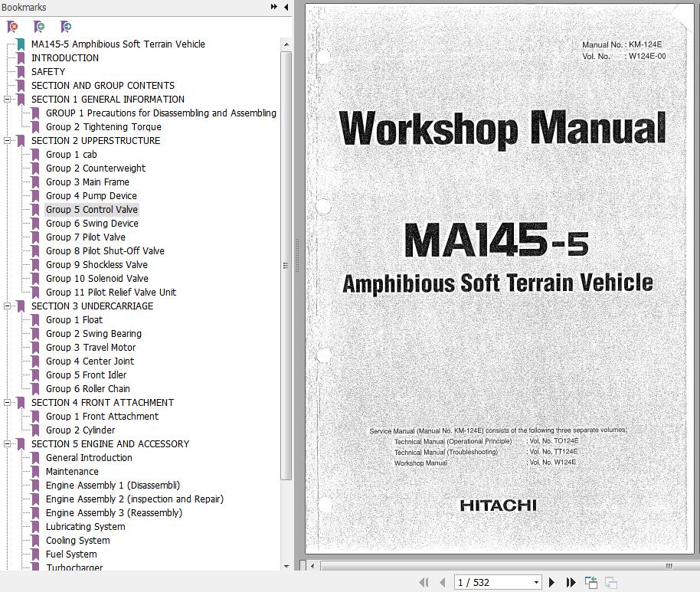Collapse SECTION 4 FRONT ATTACHMENT node
The image size is (700, 592).
coord(7,402)
